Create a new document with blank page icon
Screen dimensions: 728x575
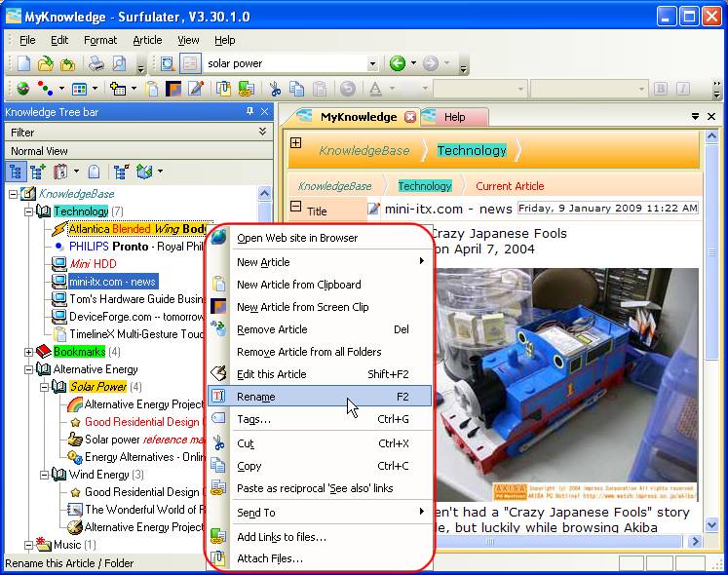click(23, 63)
